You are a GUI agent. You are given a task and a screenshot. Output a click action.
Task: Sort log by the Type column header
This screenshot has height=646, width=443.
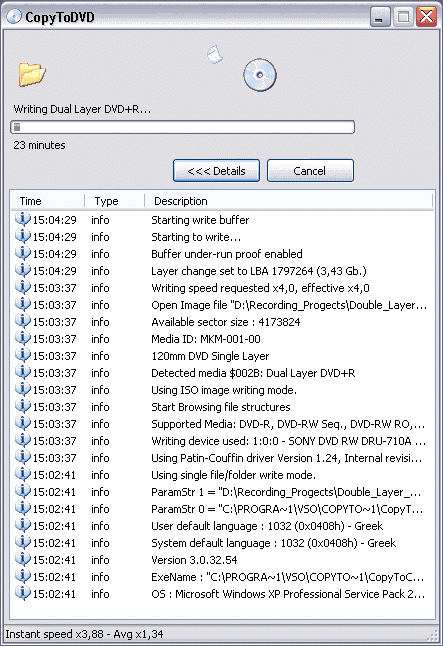point(115,201)
